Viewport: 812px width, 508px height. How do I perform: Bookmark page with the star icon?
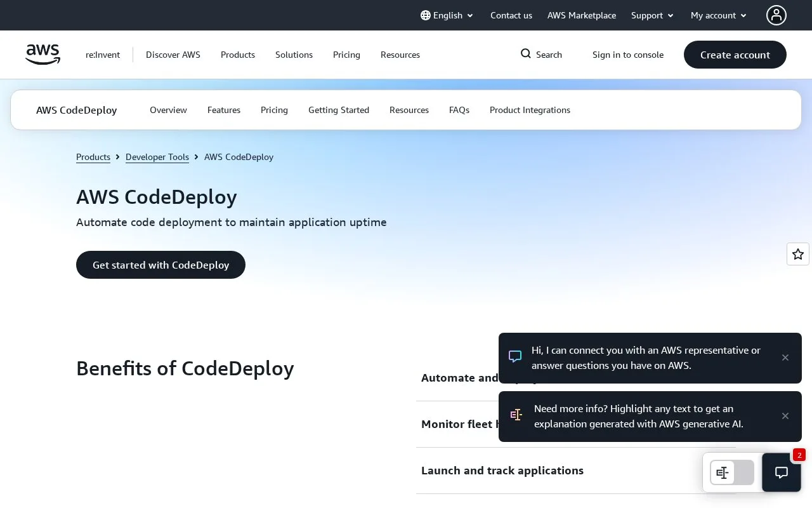tap(798, 254)
